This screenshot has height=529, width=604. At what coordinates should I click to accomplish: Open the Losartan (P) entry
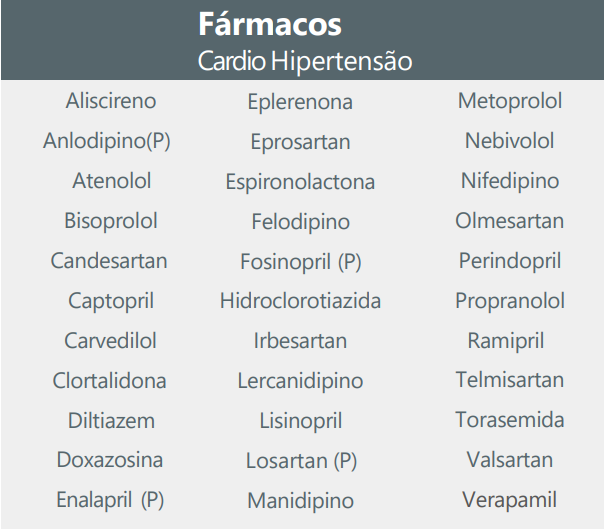click(x=302, y=461)
